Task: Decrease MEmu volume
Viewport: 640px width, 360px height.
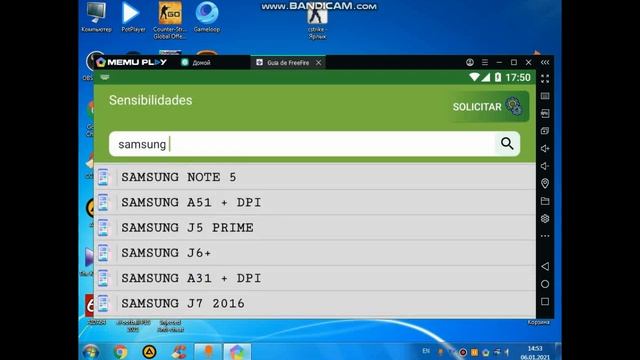Action: (545, 166)
